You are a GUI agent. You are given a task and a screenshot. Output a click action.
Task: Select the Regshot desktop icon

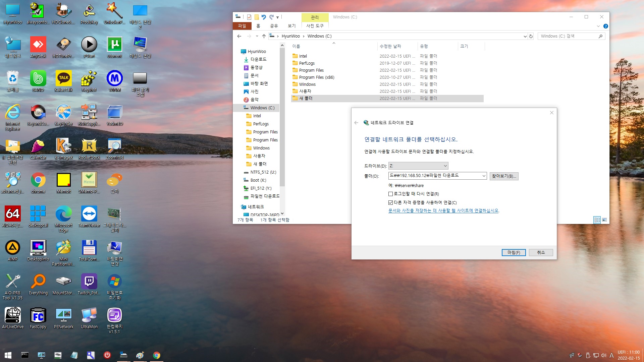click(x=89, y=81)
